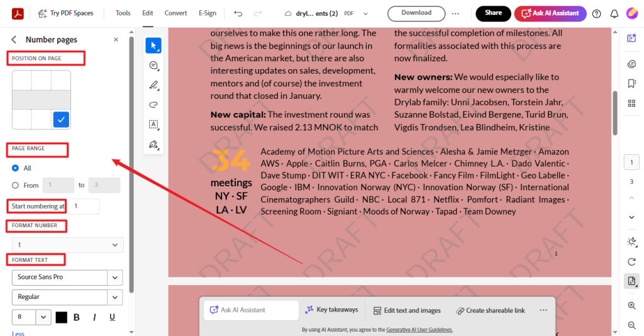Select the add text box tool
This screenshot has height=336, width=644.
point(153,125)
